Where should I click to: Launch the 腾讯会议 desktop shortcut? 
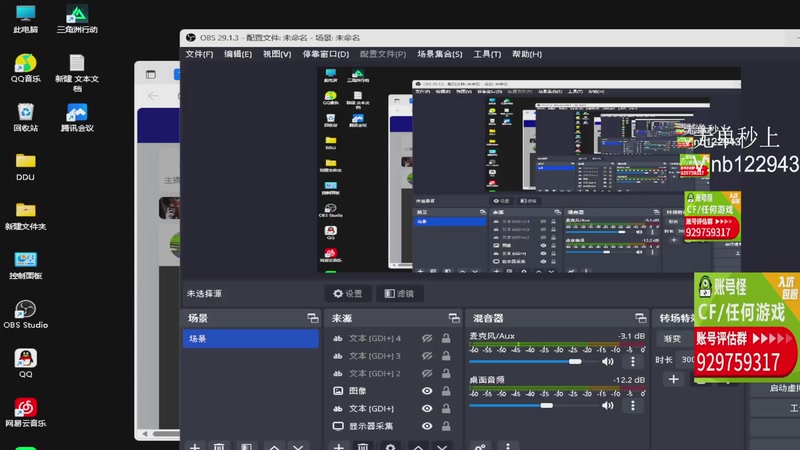[x=77, y=117]
